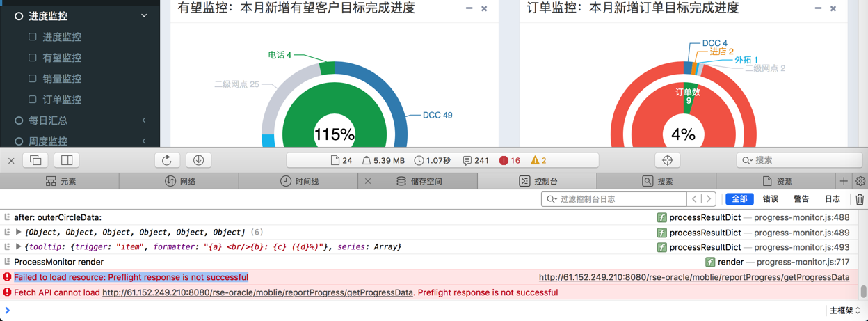Close the 订单监控 chart panel
868x321 pixels.
tap(833, 8)
